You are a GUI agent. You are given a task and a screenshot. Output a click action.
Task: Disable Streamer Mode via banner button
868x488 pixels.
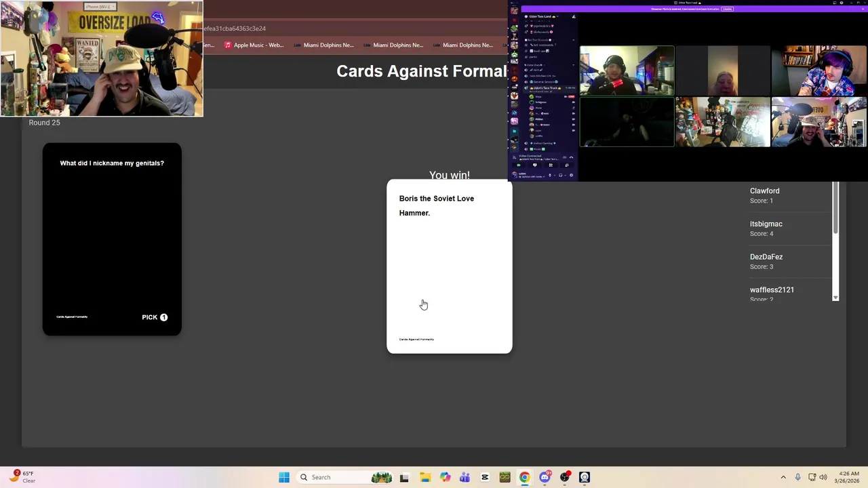(727, 9)
